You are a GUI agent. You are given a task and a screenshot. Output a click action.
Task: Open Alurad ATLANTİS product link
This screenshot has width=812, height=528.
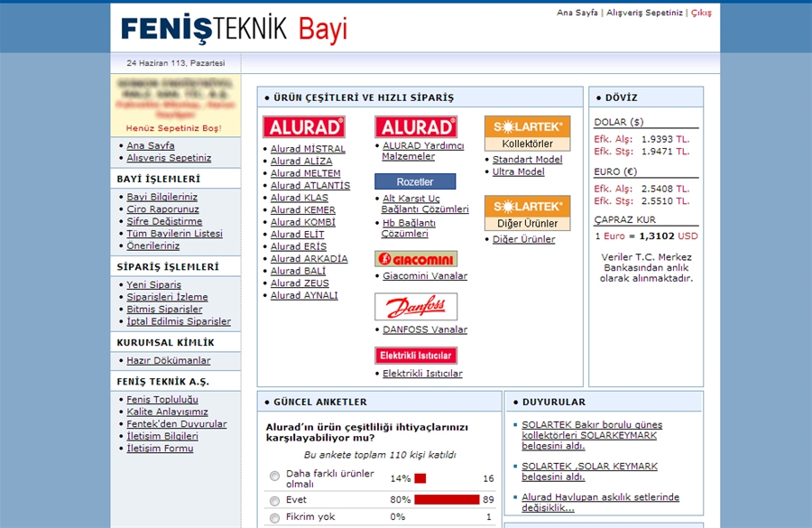[310, 186]
